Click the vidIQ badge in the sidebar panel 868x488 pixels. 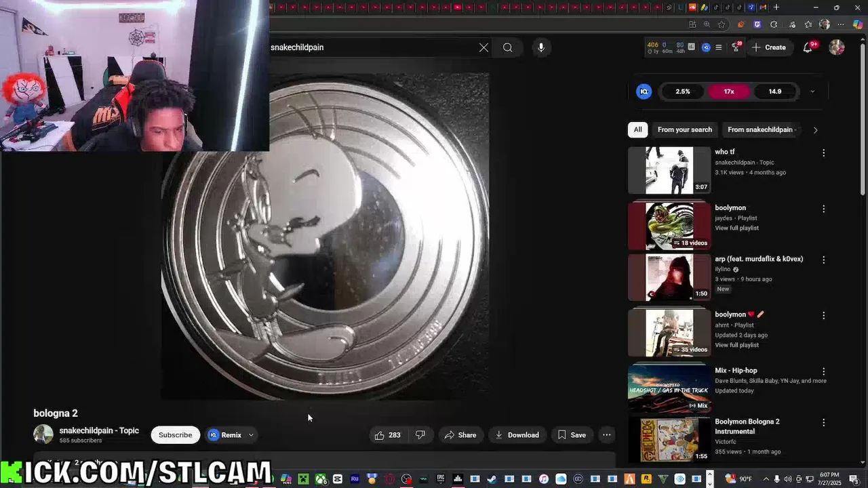pos(644,91)
